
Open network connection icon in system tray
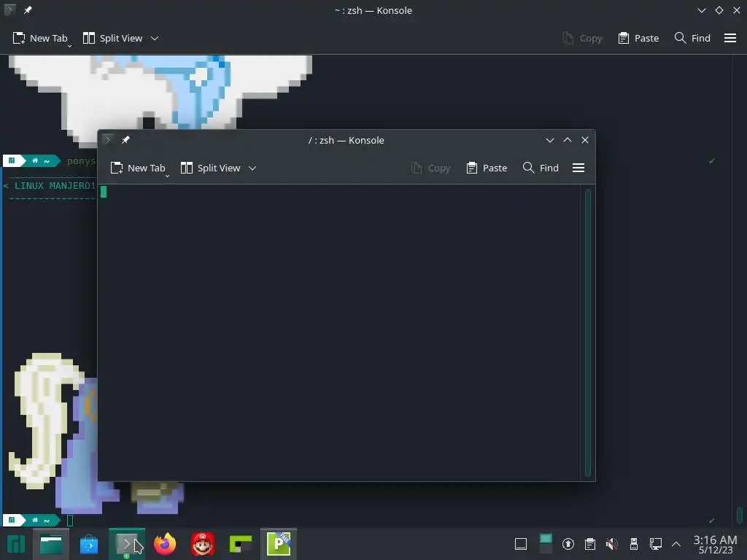656,544
